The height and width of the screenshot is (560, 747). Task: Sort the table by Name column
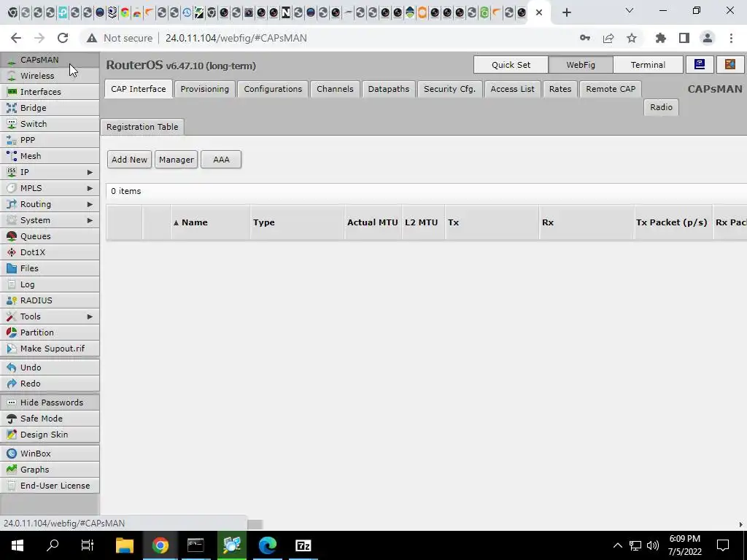(210, 222)
